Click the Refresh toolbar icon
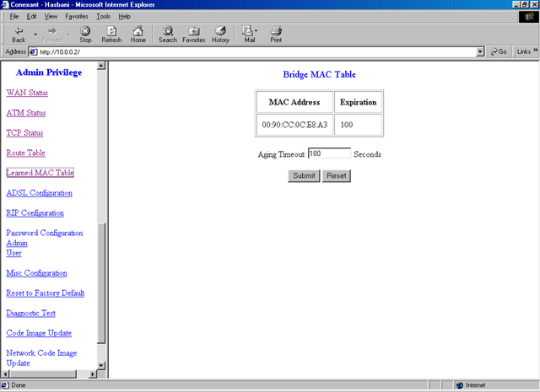The width and height of the screenshot is (540, 392). pos(111,35)
